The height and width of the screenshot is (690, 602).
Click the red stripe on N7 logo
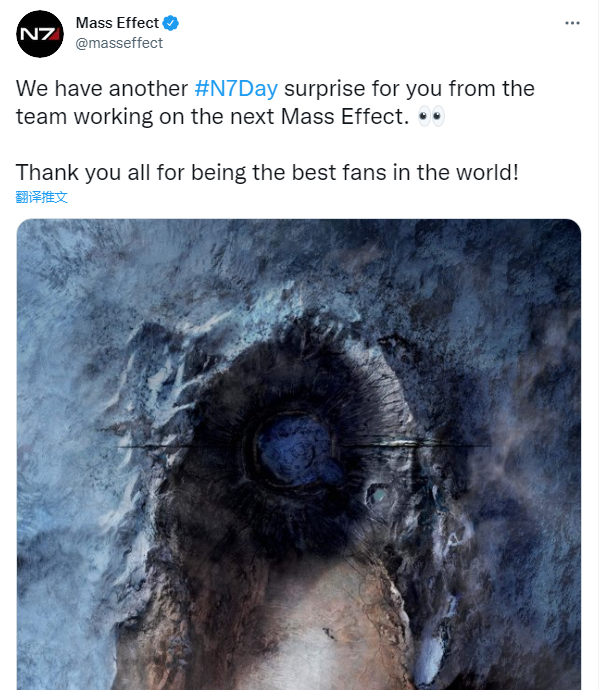(54, 34)
